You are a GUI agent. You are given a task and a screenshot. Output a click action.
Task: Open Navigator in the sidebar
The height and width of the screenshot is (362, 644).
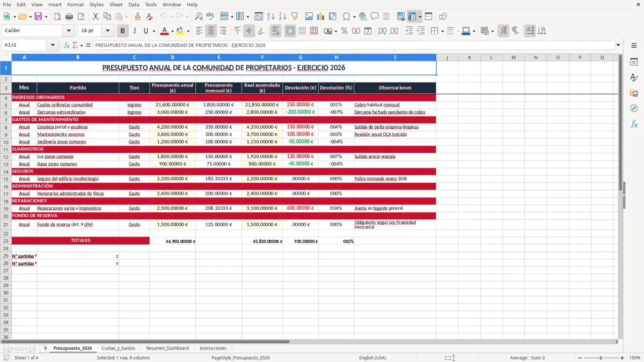coord(634,108)
